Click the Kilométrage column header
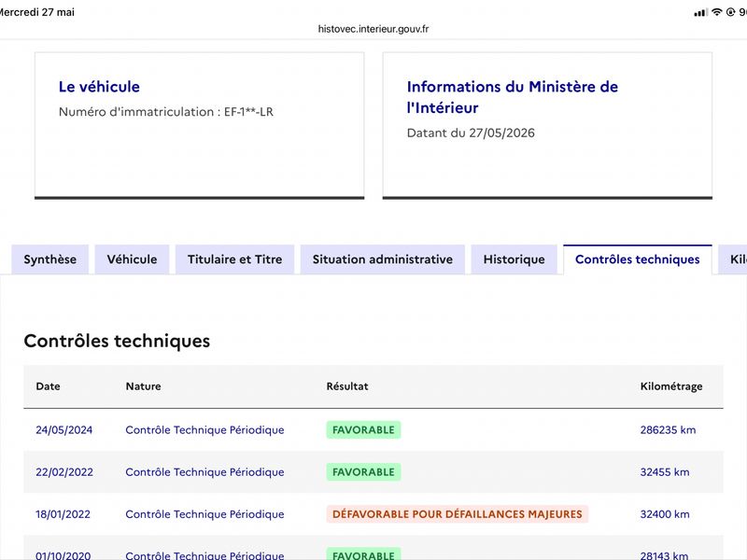The height and width of the screenshot is (560, 747). pyautogui.click(x=671, y=386)
